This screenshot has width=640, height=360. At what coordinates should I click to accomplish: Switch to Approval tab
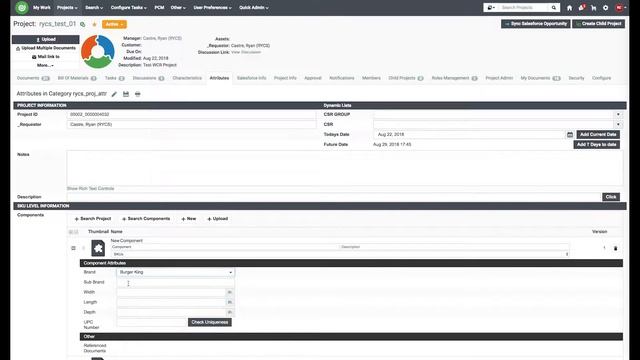tap(313, 78)
